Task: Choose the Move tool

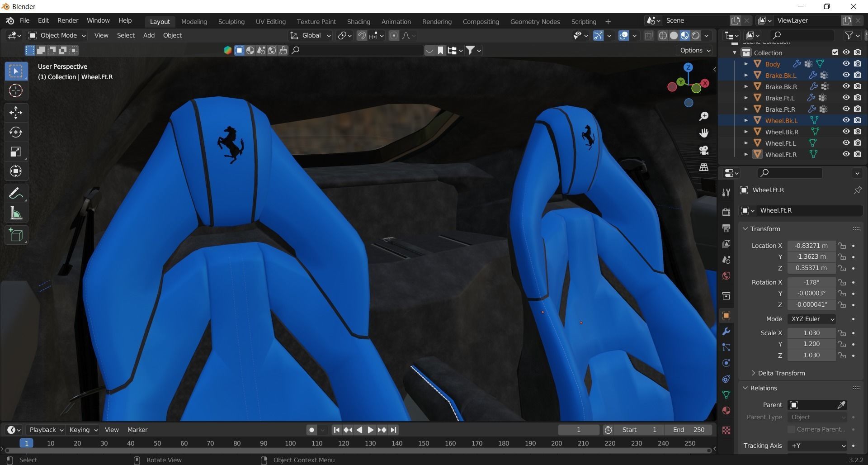Action: click(x=16, y=112)
